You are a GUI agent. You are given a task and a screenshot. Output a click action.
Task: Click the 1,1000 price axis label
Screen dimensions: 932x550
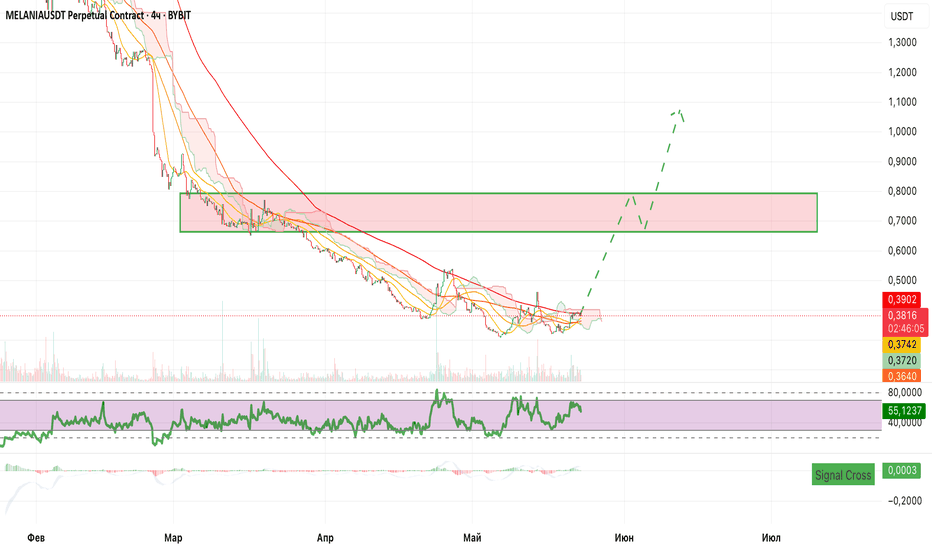(x=902, y=102)
